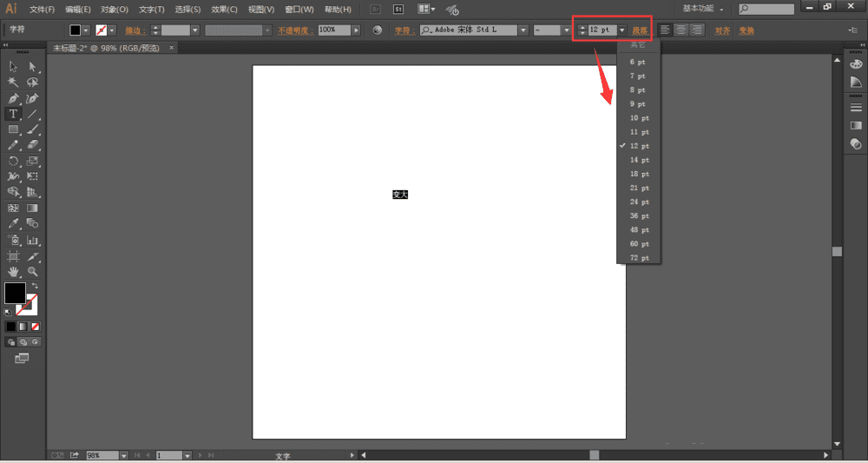Open the zoom level 98% dropdown
The image size is (868, 463).
[123, 455]
